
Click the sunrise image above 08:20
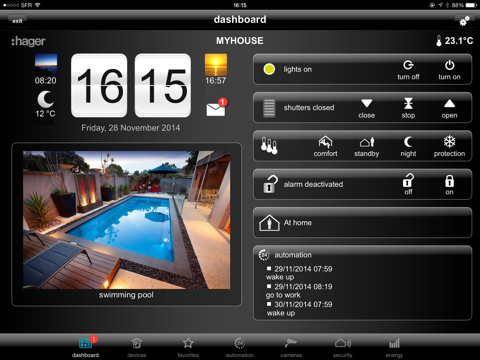(46, 65)
